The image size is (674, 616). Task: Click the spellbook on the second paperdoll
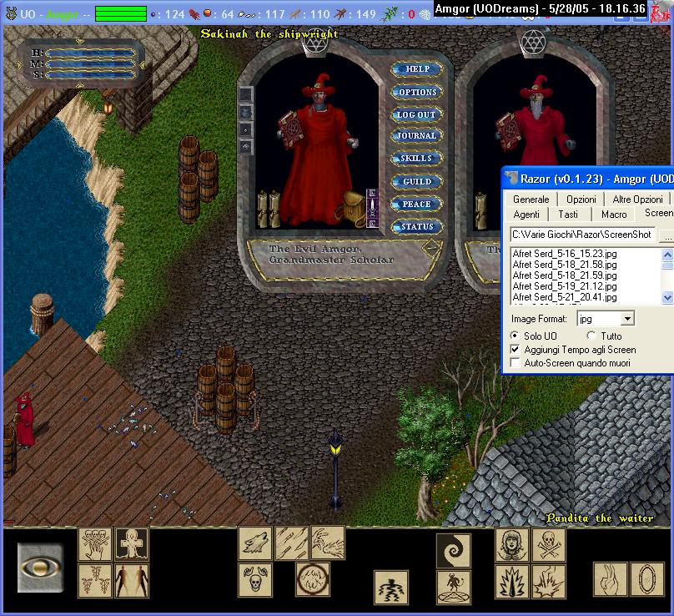[x=509, y=132]
